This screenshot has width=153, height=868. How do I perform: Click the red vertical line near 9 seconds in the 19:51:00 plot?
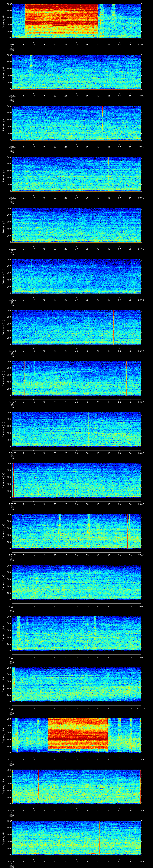pyautogui.click(x=31, y=276)
